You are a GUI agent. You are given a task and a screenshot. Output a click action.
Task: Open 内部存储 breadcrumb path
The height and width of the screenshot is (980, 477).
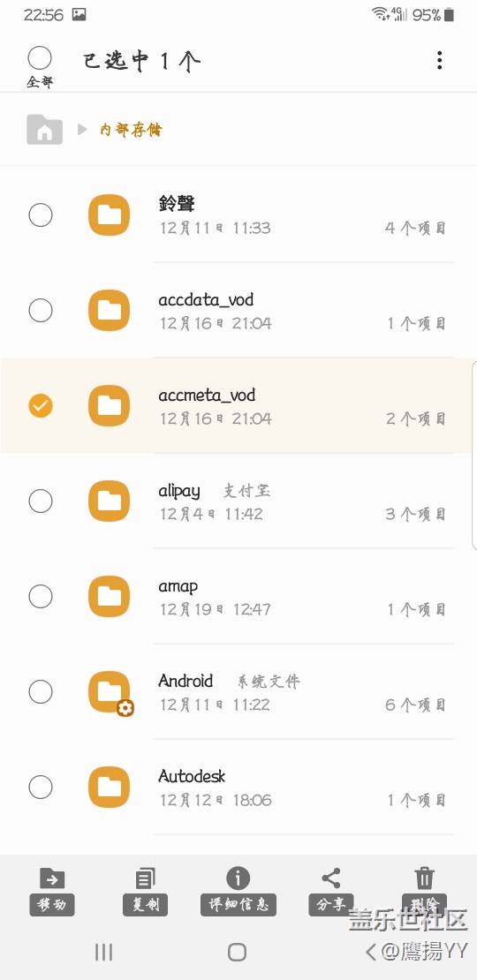(132, 130)
